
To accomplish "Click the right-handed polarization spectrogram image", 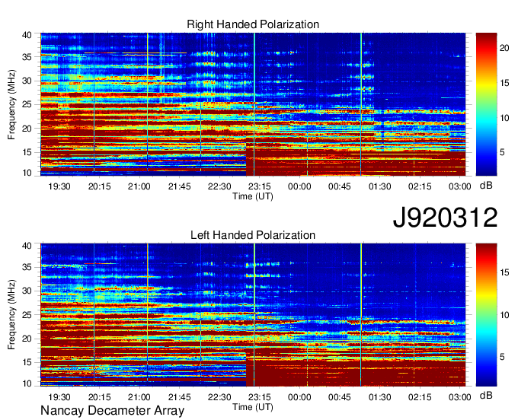I will (253, 104).
